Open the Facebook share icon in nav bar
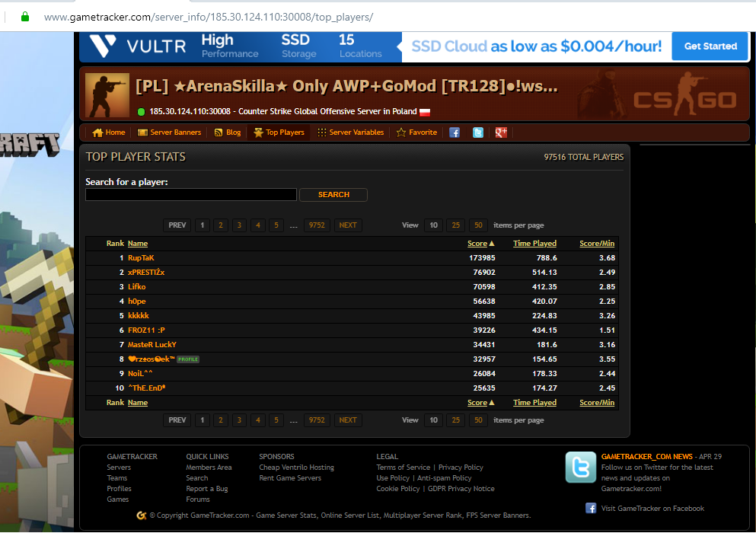756x533 pixels. [455, 132]
